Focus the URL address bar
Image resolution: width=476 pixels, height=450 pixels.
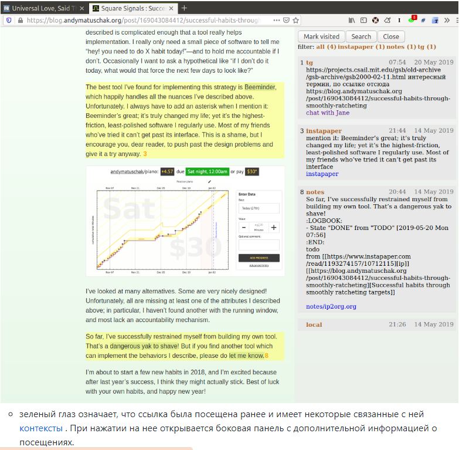tap(142, 21)
